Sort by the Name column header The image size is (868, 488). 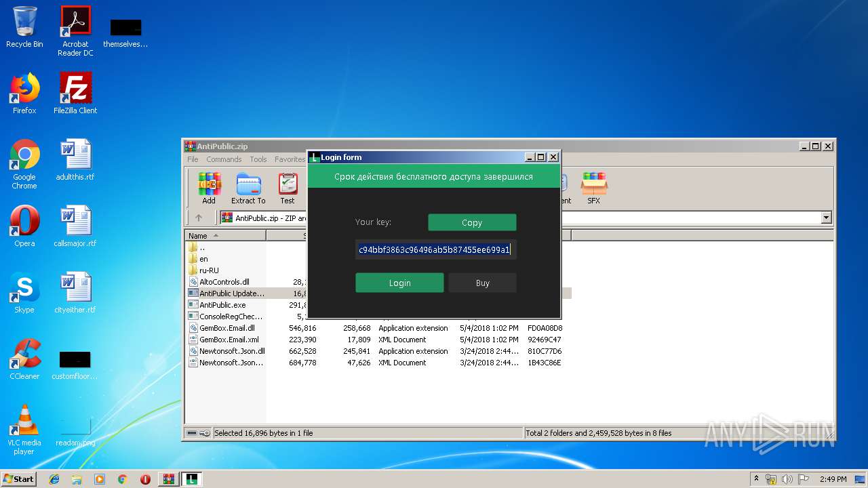click(x=225, y=235)
